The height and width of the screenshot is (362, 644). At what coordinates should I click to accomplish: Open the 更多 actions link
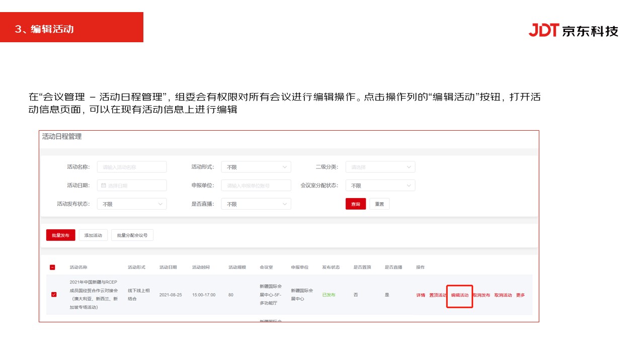(x=520, y=295)
